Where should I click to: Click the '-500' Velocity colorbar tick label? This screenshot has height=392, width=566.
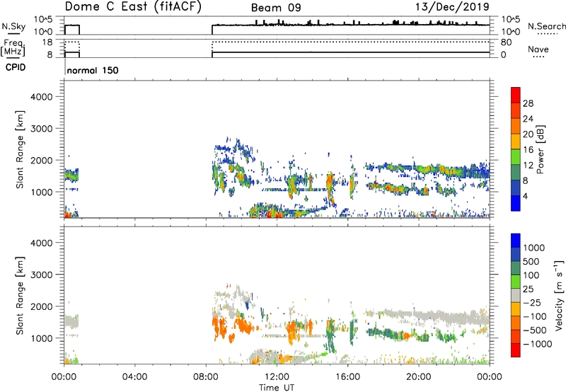click(534, 330)
